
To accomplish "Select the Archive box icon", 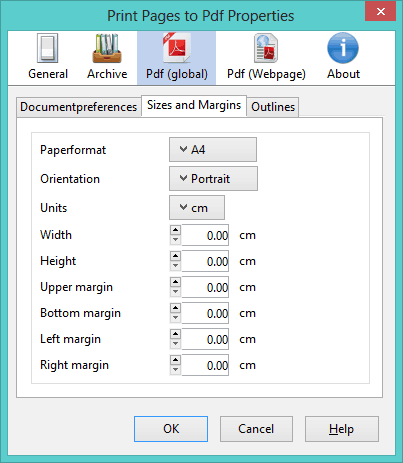I will (107, 48).
